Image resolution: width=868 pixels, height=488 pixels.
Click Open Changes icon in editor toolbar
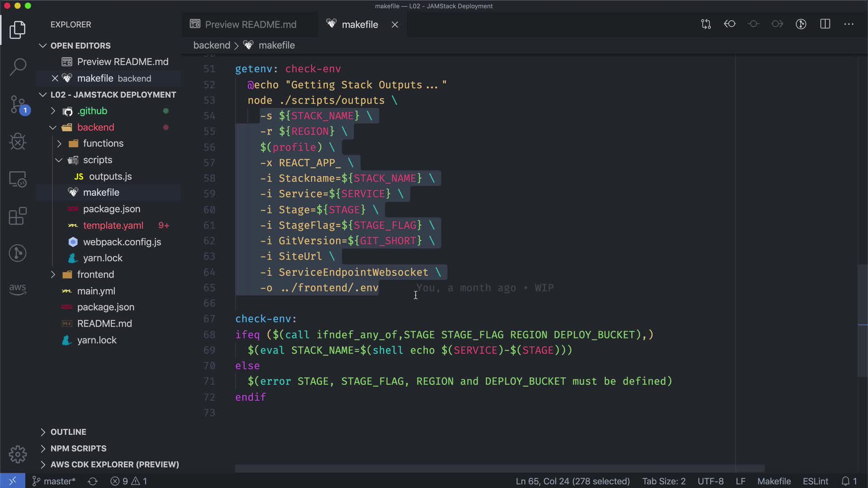[x=706, y=24]
